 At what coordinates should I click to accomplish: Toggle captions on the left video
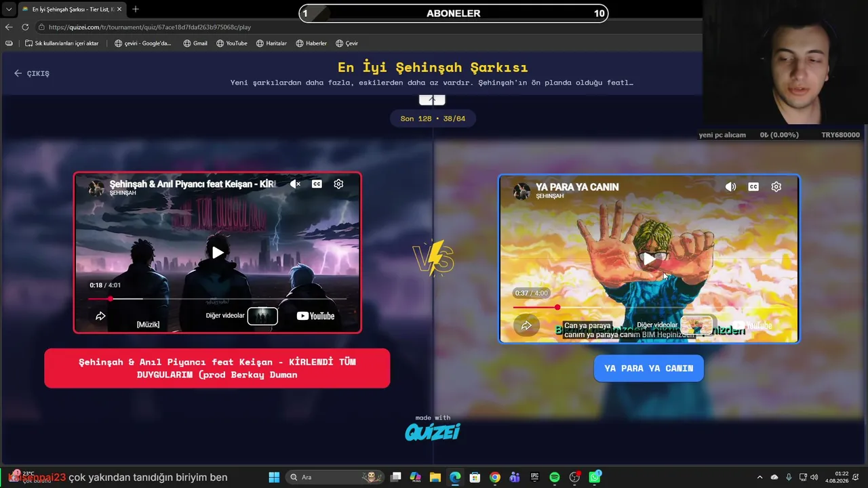click(x=317, y=184)
